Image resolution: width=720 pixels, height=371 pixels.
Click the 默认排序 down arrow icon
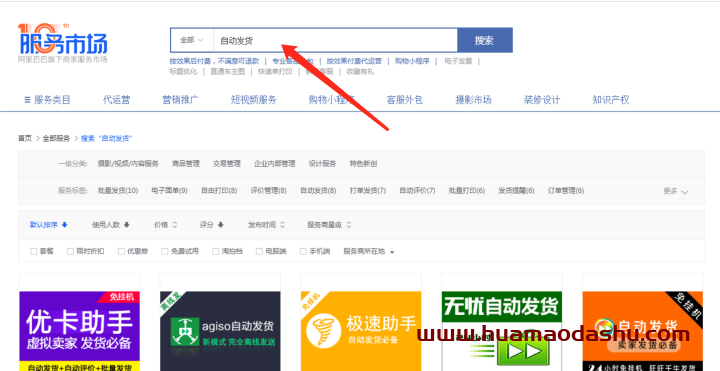[65, 225]
